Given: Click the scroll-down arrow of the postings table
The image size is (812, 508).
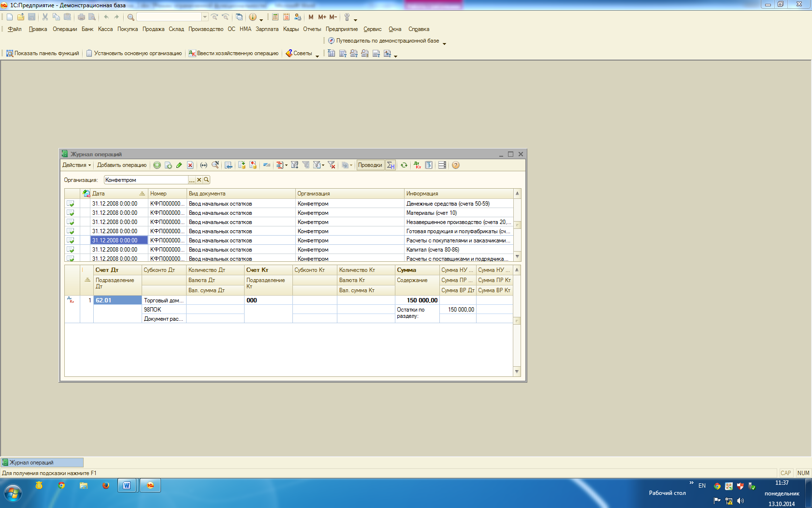Looking at the screenshot, I should (517, 372).
